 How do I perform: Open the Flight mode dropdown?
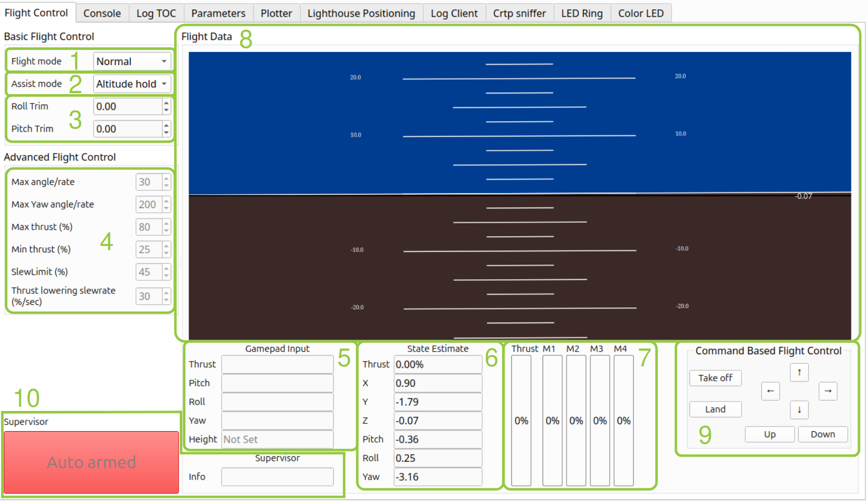pyautogui.click(x=132, y=61)
